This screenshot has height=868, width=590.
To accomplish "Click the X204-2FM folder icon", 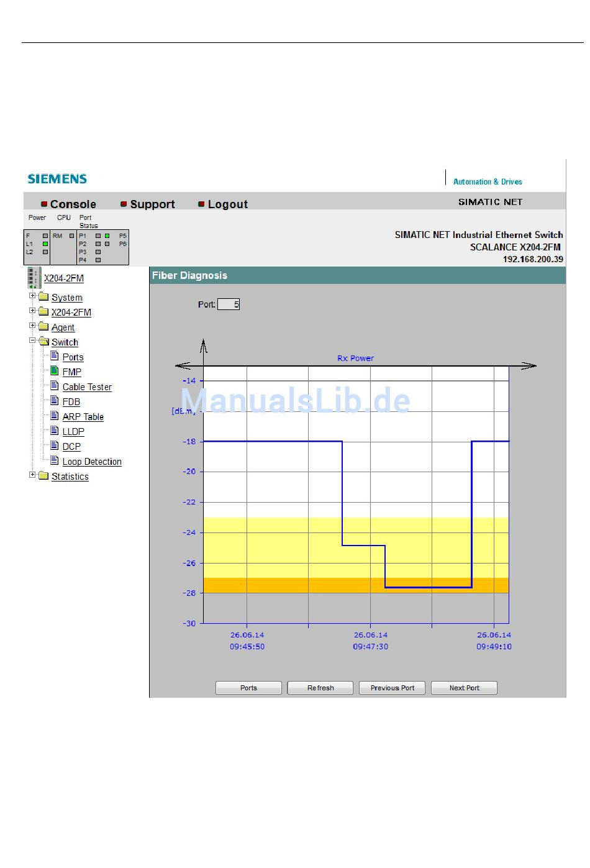I will point(43,311).
